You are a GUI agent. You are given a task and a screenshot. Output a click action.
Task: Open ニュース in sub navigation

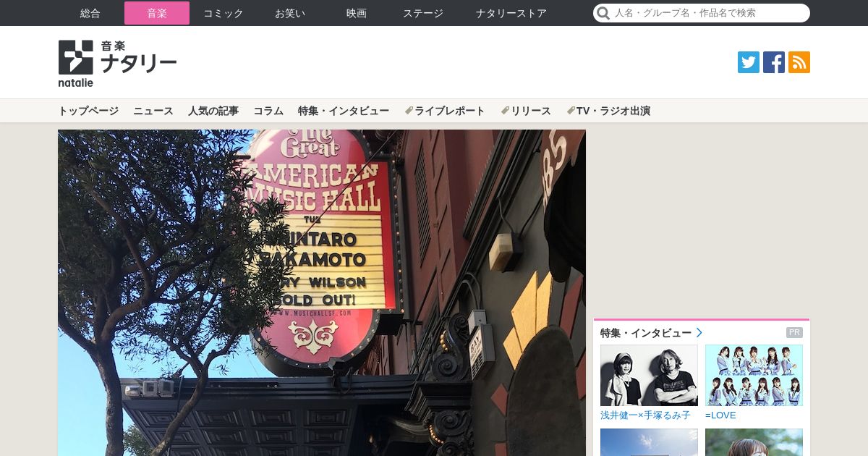[x=153, y=111]
